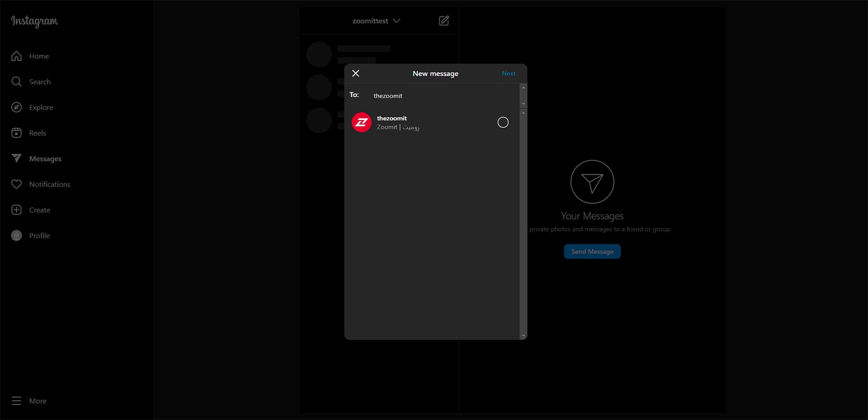Image resolution: width=868 pixels, height=420 pixels.
Task: Click the Zoomit | زومیت subtitle text
Action: click(x=398, y=127)
